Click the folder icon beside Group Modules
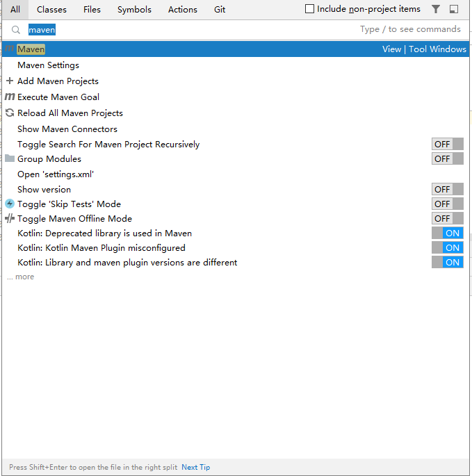 pos(10,158)
